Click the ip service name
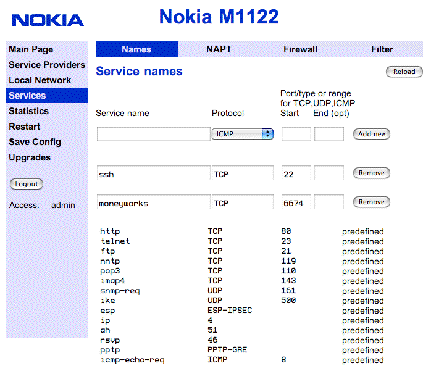 point(105,320)
